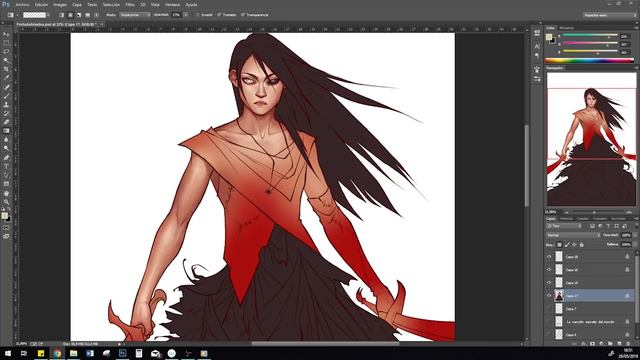
Task: Choose the radial gradient style icon
Action: 70,15
